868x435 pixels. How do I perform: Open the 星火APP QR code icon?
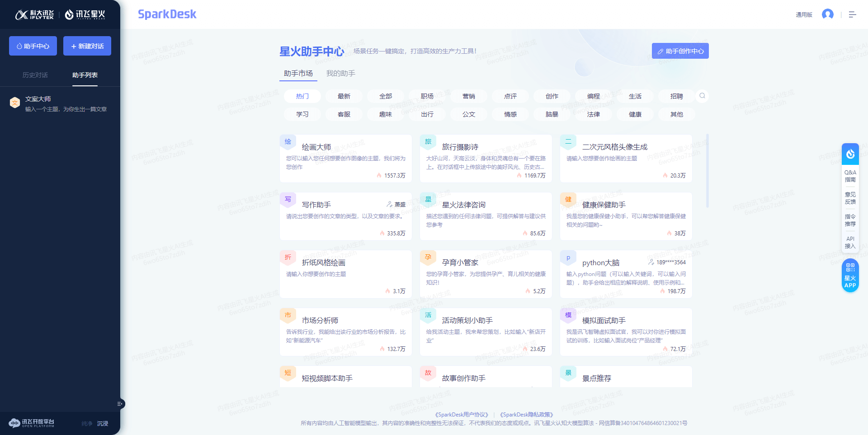[850, 275]
